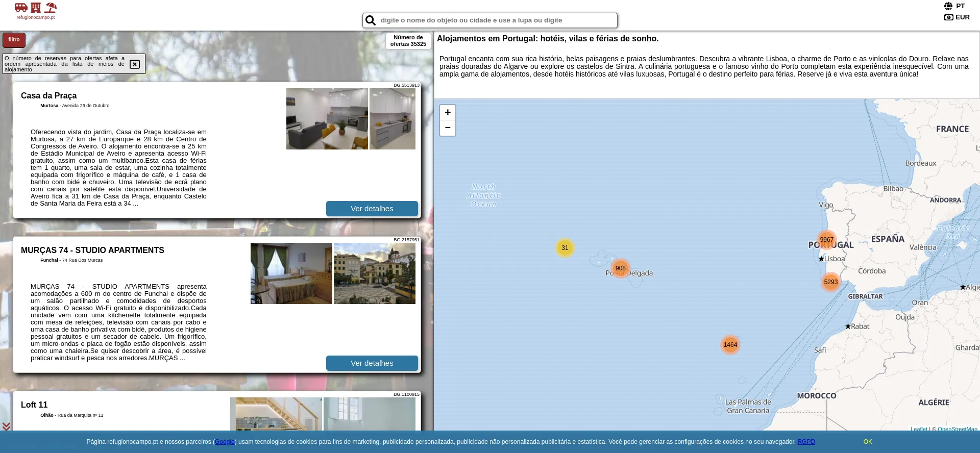Click map cluster marker 1464
This screenshot has width=980, height=453.
730,345
